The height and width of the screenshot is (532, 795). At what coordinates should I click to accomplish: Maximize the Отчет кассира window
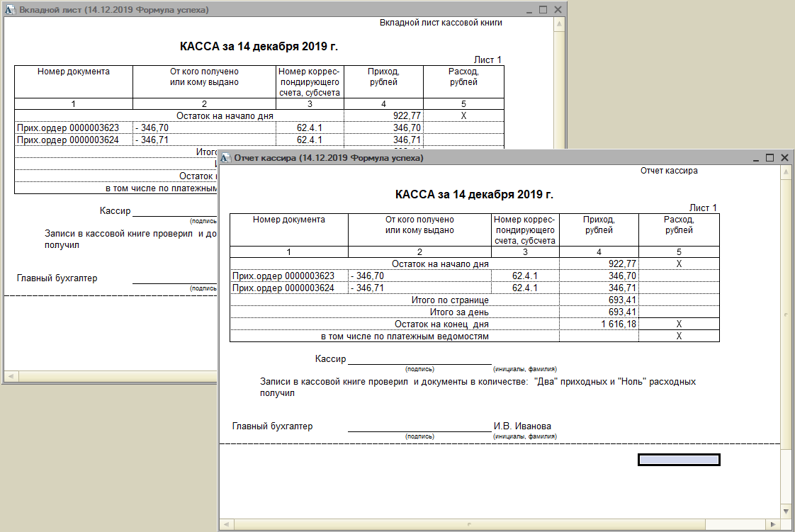pyautogui.click(x=769, y=158)
